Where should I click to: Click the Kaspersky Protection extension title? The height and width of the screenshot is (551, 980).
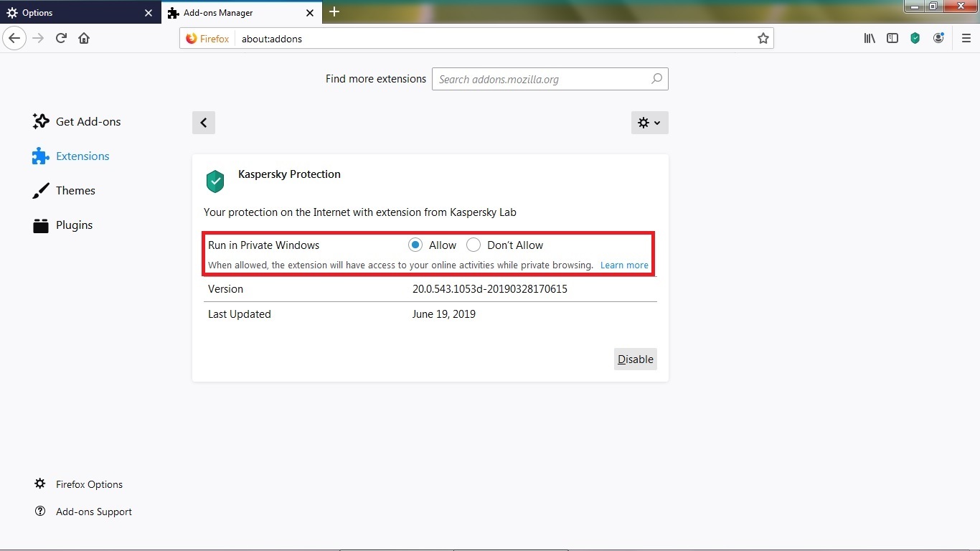289,174
